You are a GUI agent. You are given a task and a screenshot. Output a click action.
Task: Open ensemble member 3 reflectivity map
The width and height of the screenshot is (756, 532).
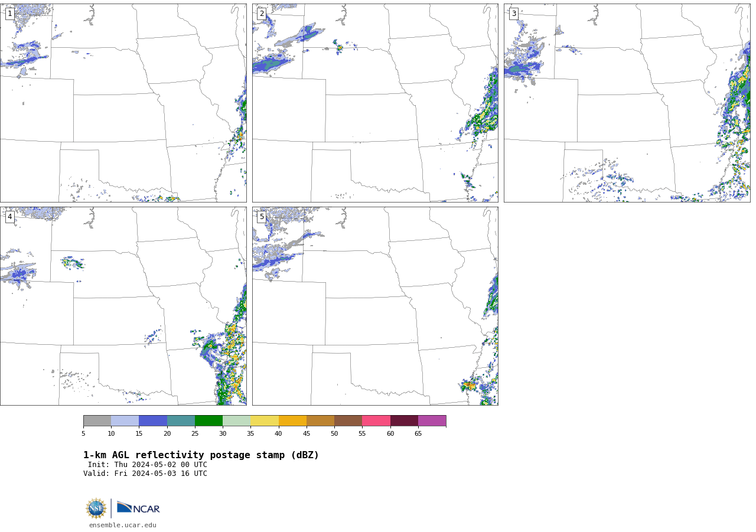627,103
